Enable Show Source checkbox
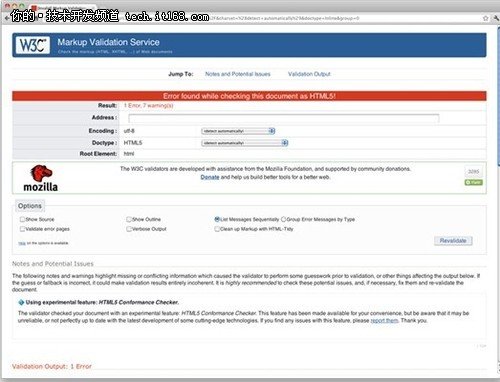Image resolution: width=500 pixels, height=382 pixels. 22,219
